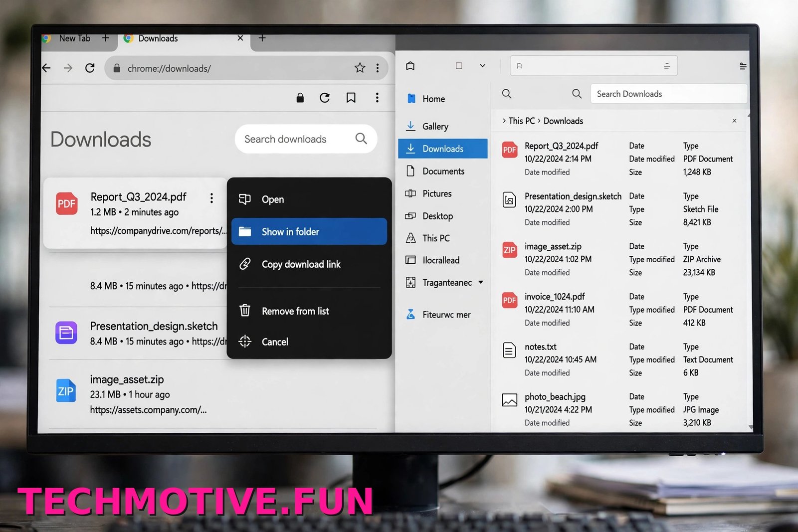Open Gallery in Explorer sidebar
This screenshot has width=798, height=532.
tap(443, 126)
